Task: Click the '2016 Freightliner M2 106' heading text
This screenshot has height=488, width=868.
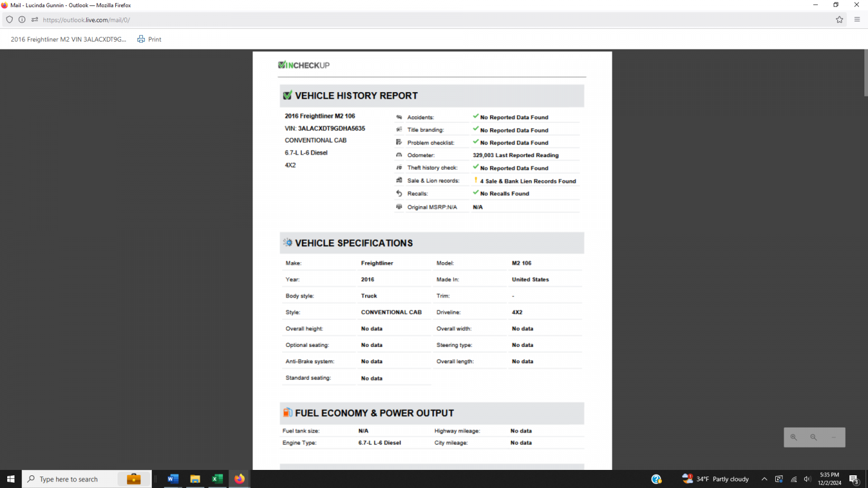Action: (x=320, y=116)
